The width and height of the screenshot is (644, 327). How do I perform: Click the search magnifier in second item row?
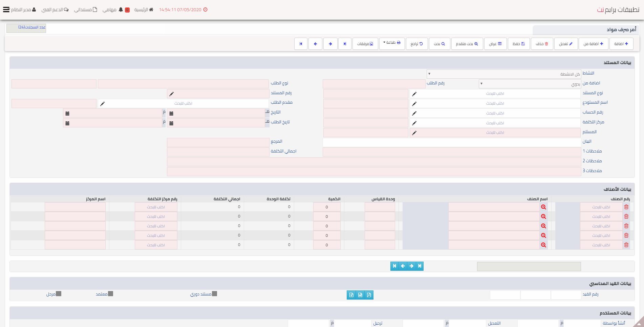pos(543,217)
